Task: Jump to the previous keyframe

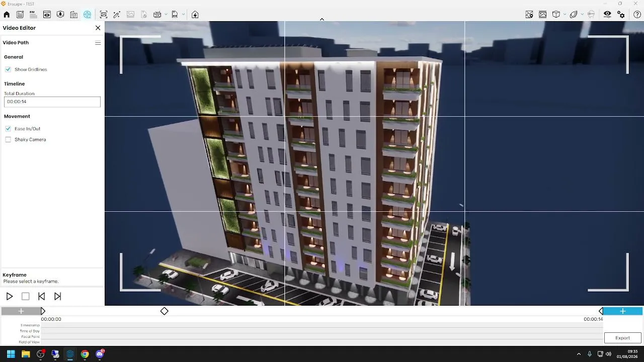Action: tap(42, 297)
